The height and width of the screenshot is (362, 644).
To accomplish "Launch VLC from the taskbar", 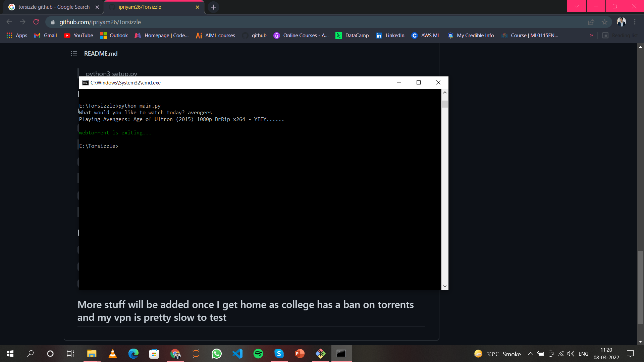I will 112,354.
